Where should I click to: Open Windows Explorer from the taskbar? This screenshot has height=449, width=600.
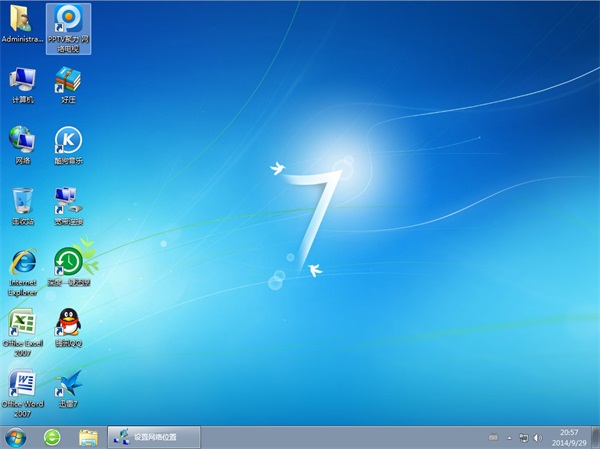coord(88,438)
